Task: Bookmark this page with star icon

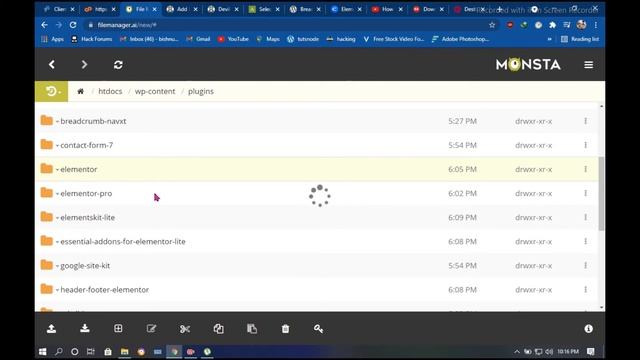Action: click(492, 25)
